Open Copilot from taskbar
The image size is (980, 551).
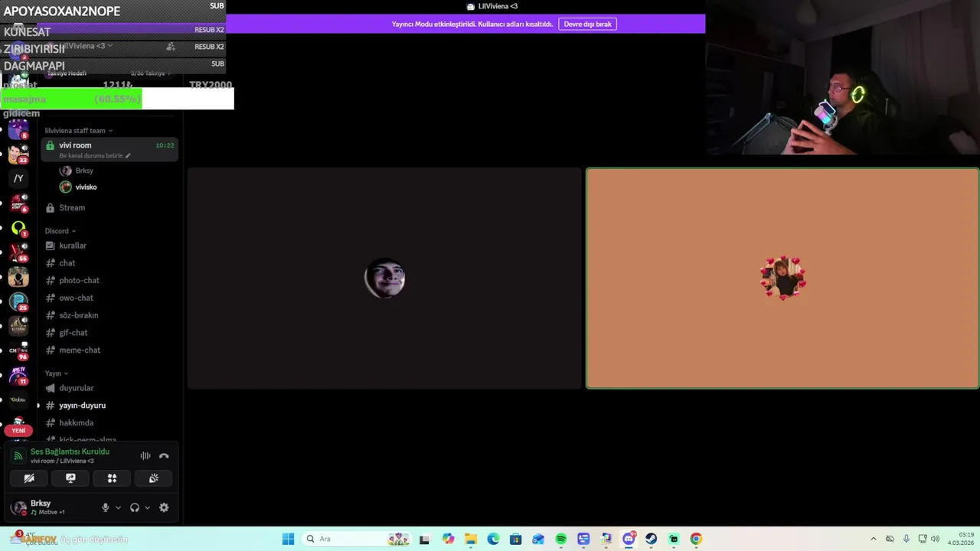pyautogui.click(x=448, y=539)
